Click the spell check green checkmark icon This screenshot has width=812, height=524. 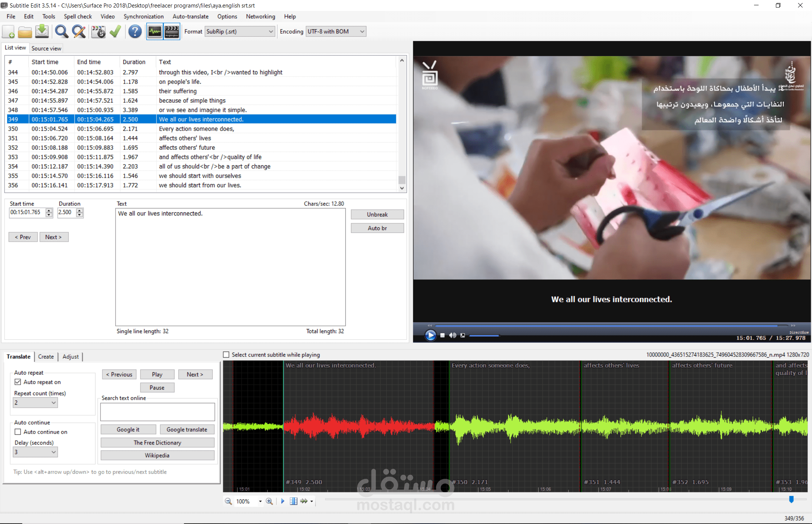115,32
